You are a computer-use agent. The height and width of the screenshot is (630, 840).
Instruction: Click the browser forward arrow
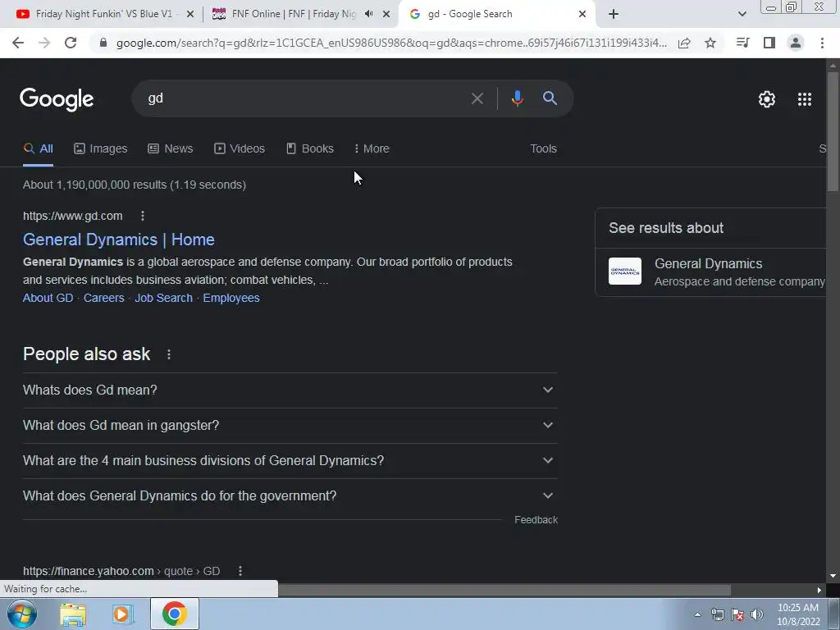click(x=44, y=43)
